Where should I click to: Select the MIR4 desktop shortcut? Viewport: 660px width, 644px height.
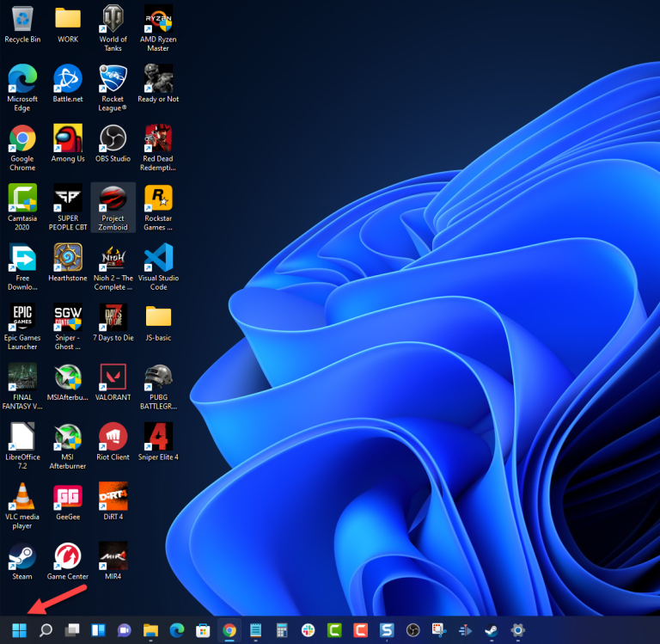point(113,561)
